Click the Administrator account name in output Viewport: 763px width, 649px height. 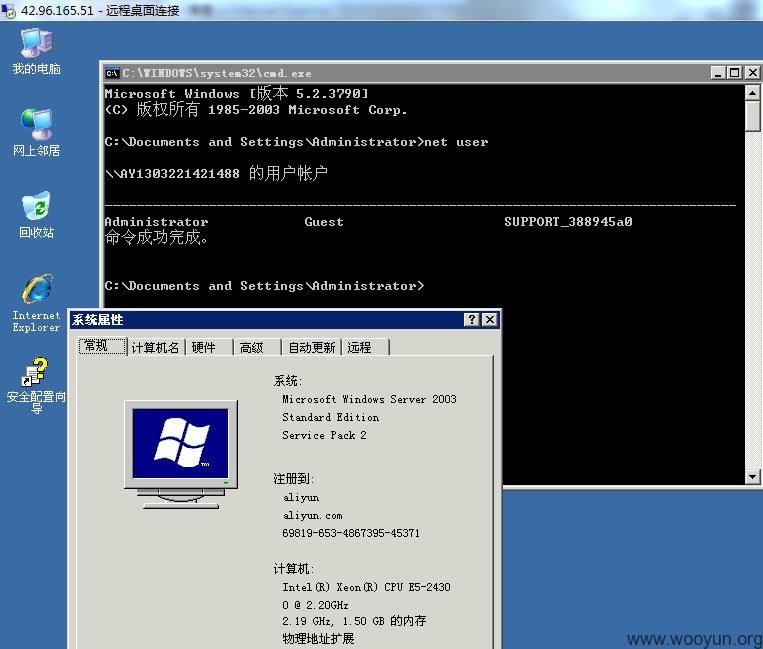(156, 222)
